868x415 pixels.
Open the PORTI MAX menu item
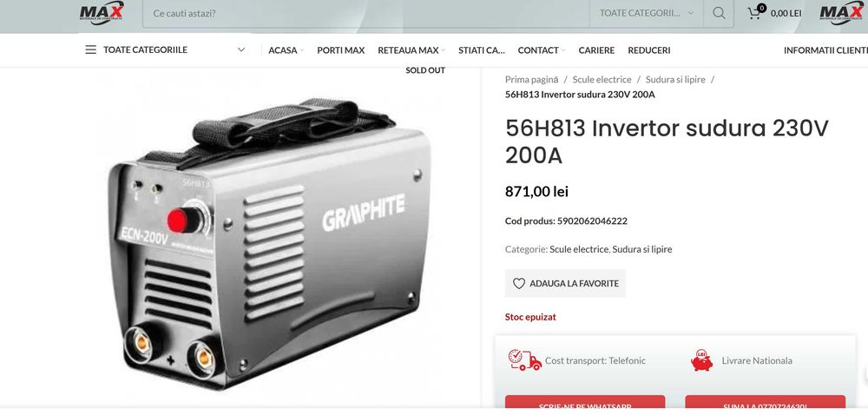[x=340, y=50]
